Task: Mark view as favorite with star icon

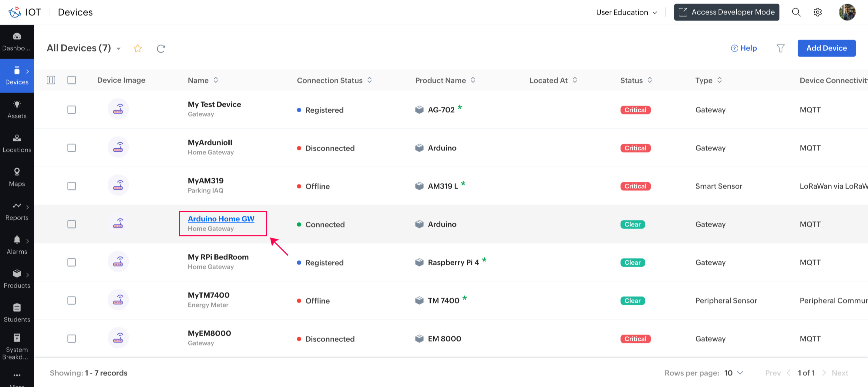Action: point(137,48)
